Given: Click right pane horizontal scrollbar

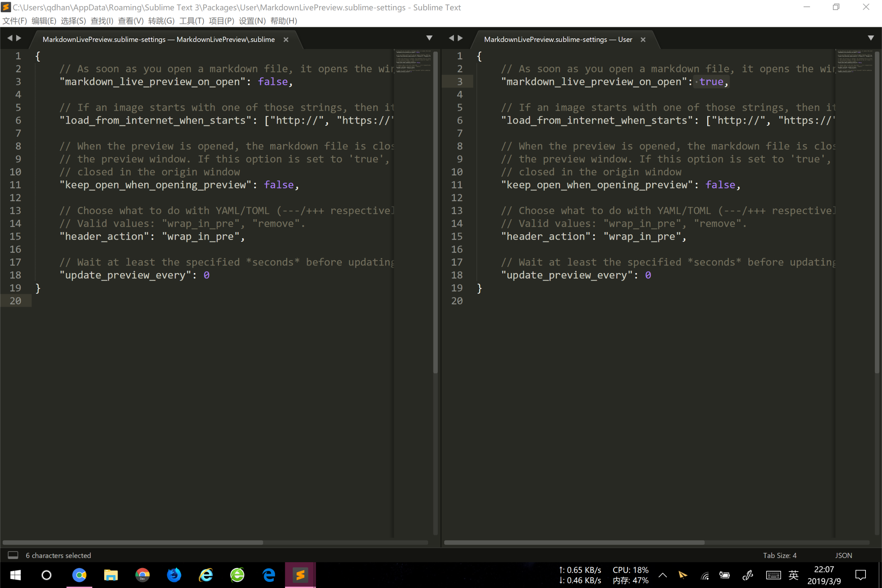Looking at the screenshot, I should [x=574, y=542].
